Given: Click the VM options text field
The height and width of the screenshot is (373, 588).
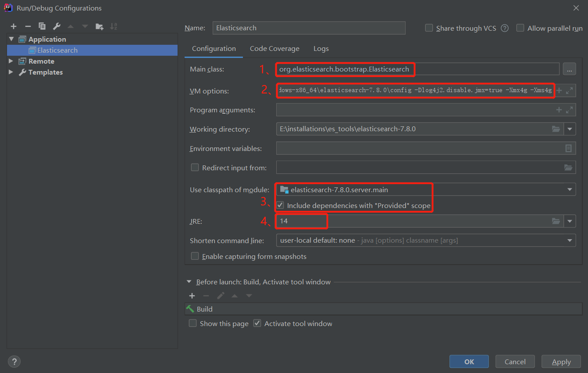Looking at the screenshot, I should (x=415, y=90).
